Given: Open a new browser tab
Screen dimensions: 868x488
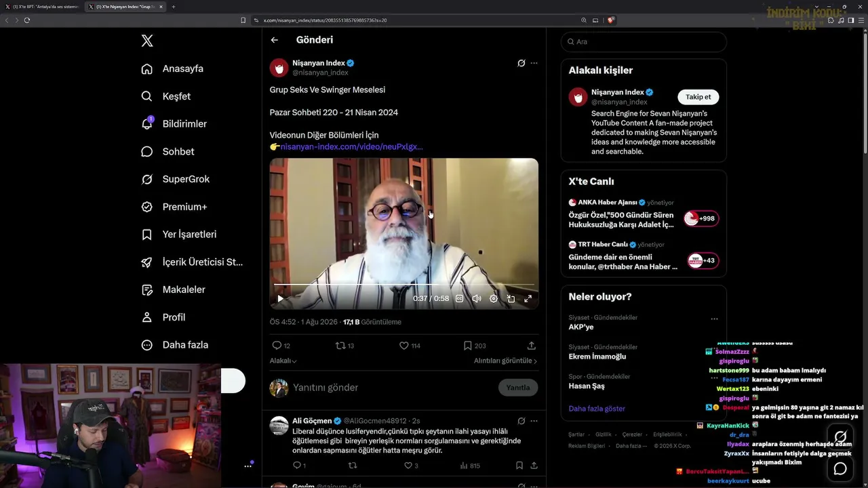Looking at the screenshot, I should (x=174, y=7).
